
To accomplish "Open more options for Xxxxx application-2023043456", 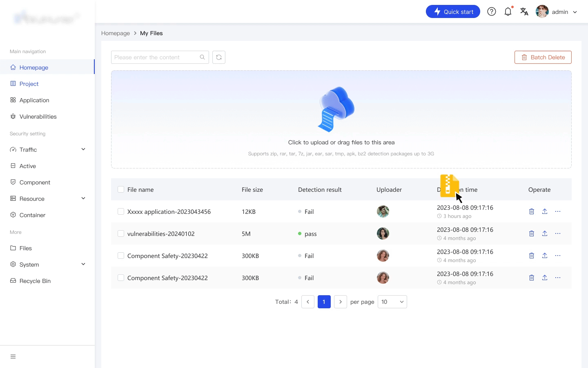I will tap(558, 211).
